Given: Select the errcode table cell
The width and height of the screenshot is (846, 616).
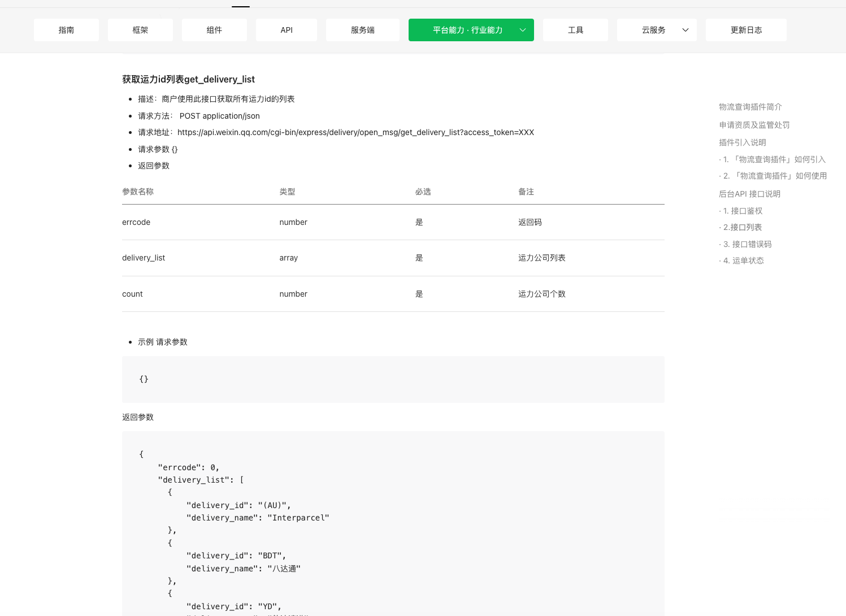Looking at the screenshot, I should click(x=136, y=222).
